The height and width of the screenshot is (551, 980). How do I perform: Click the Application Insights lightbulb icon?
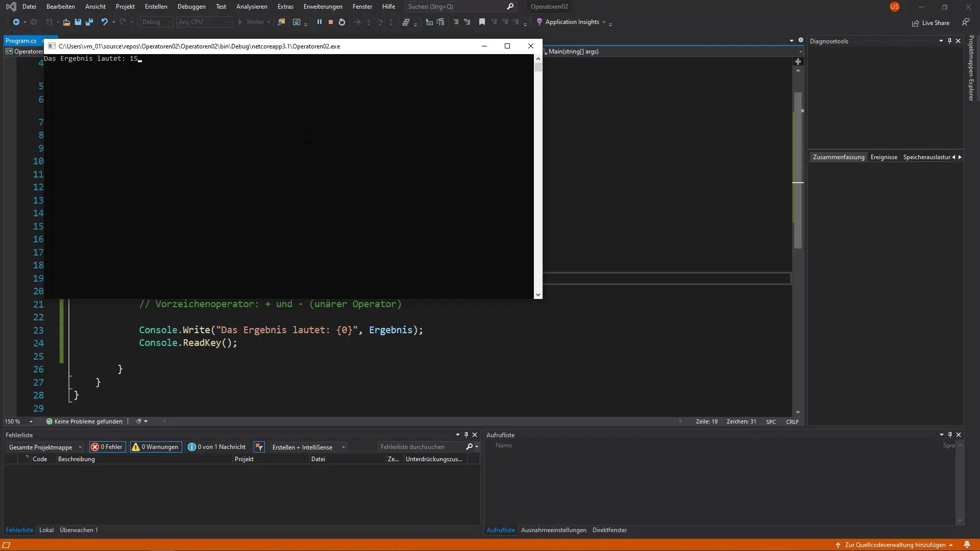[x=540, y=22]
